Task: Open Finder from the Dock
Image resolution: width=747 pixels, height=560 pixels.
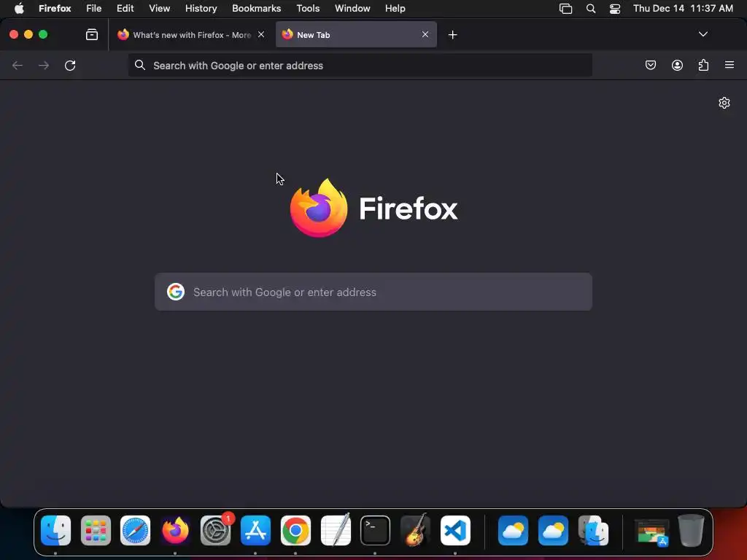Action: pos(55,530)
